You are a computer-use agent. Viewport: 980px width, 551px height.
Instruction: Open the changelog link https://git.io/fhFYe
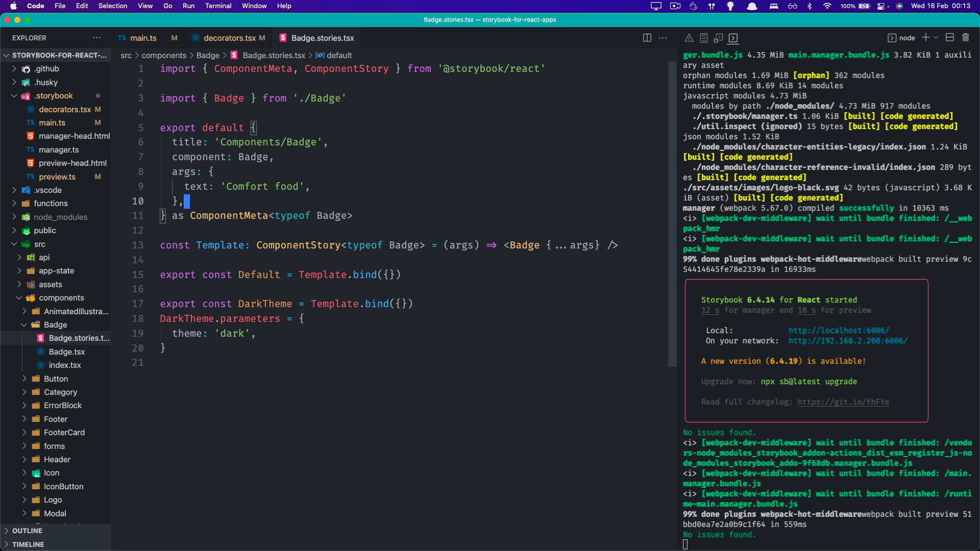point(843,402)
